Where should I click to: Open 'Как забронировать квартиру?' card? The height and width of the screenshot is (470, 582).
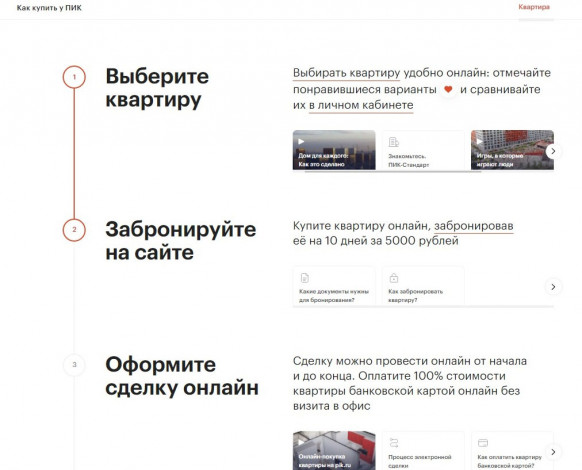click(x=423, y=286)
